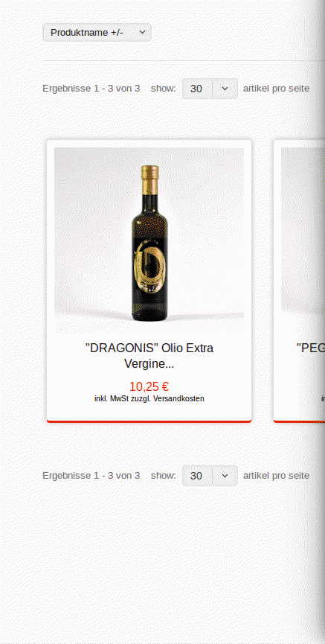This screenshot has width=325, height=644.
Task: Click the chevron arrow in the Produktname sorter
Action: click(142, 32)
